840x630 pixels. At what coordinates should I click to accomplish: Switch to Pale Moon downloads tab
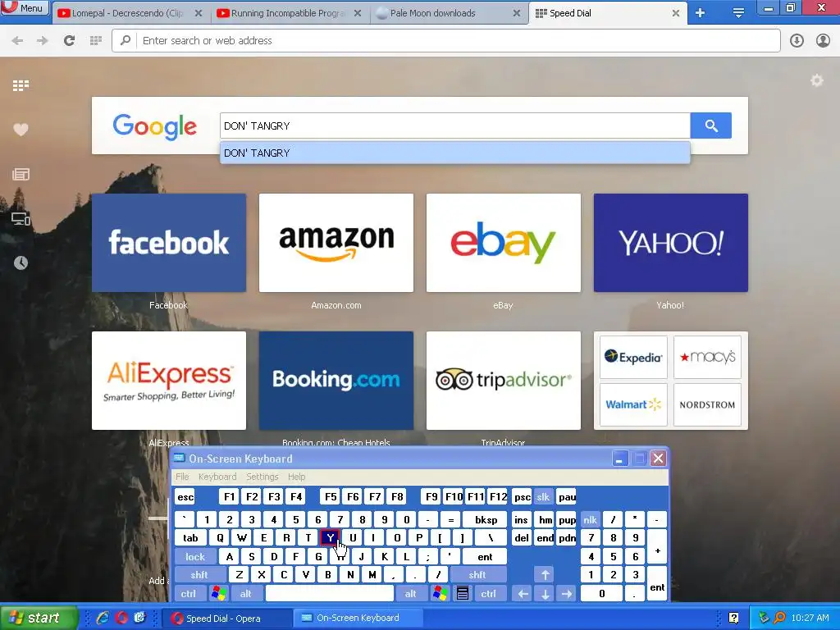coord(449,13)
